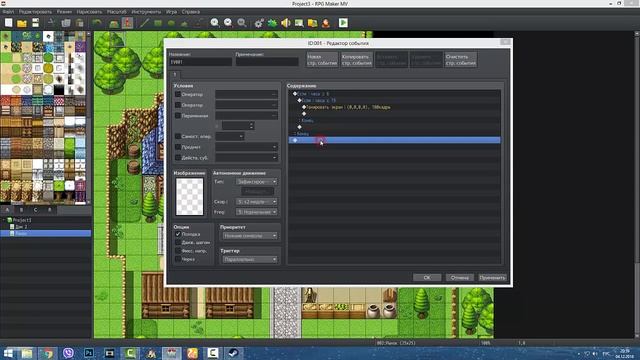Click the event image preview box
The height and width of the screenshot is (360, 640).
(189, 197)
